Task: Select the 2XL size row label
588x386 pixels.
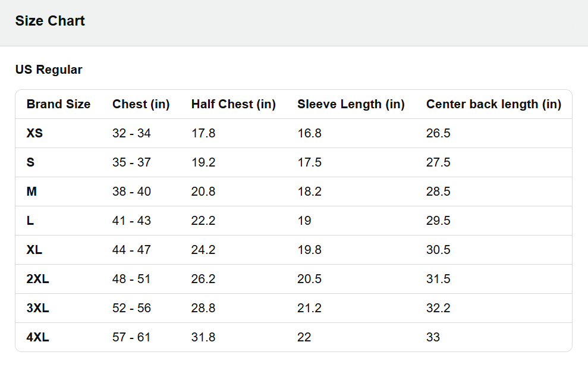Action: (x=37, y=279)
